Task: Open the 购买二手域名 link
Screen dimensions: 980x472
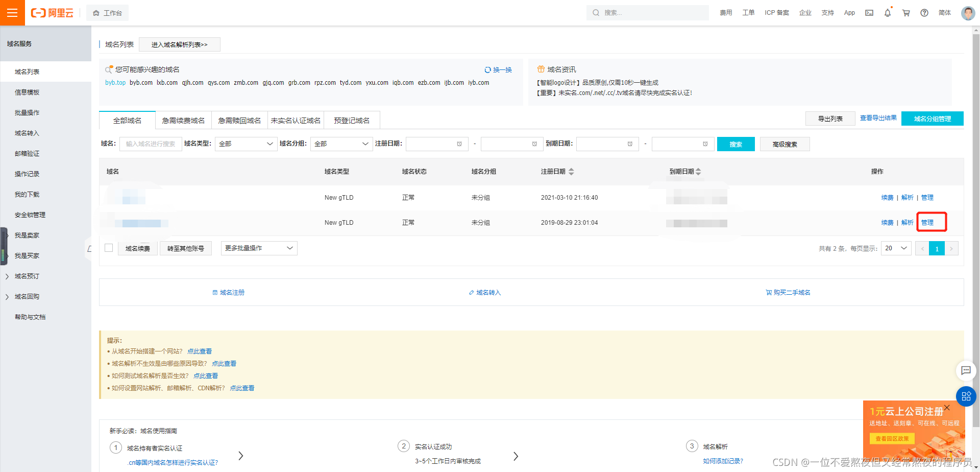Action: point(788,293)
